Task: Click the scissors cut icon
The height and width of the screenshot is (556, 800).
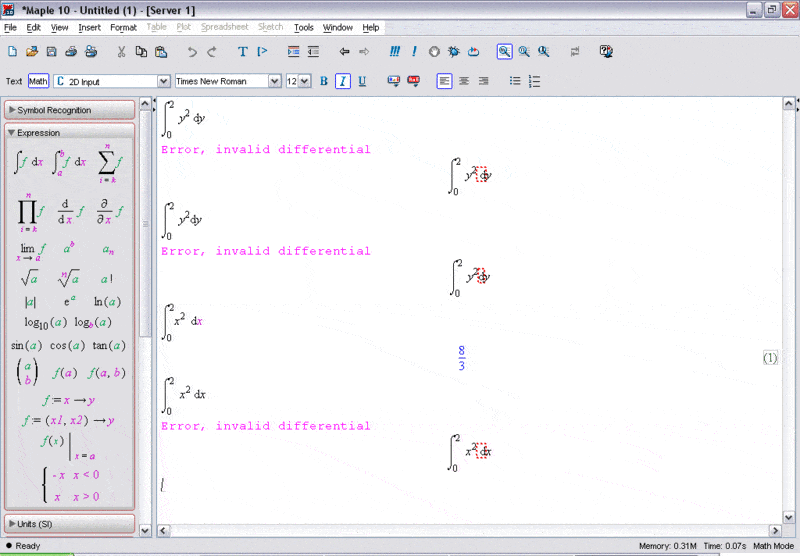Action: (x=121, y=51)
